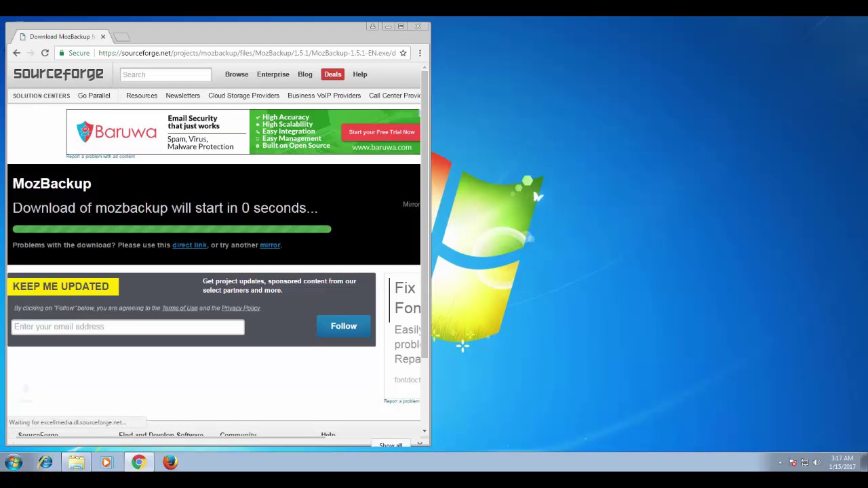Open the Enterprise menu item
868x488 pixels.
click(273, 75)
